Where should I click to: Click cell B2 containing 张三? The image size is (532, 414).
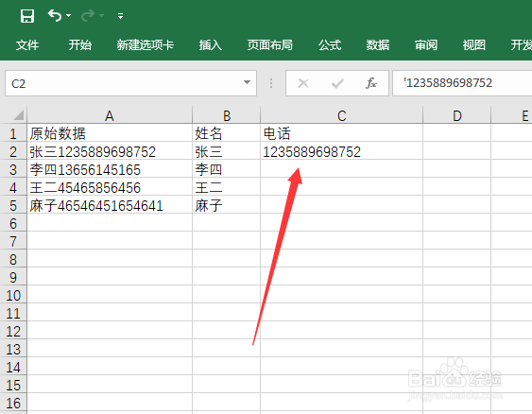pyautogui.click(x=226, y=151)
